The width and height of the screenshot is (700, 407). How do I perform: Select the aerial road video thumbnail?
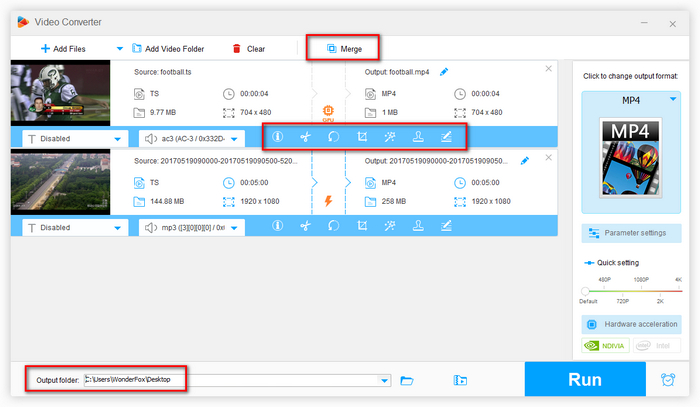(x=60, y=182)
